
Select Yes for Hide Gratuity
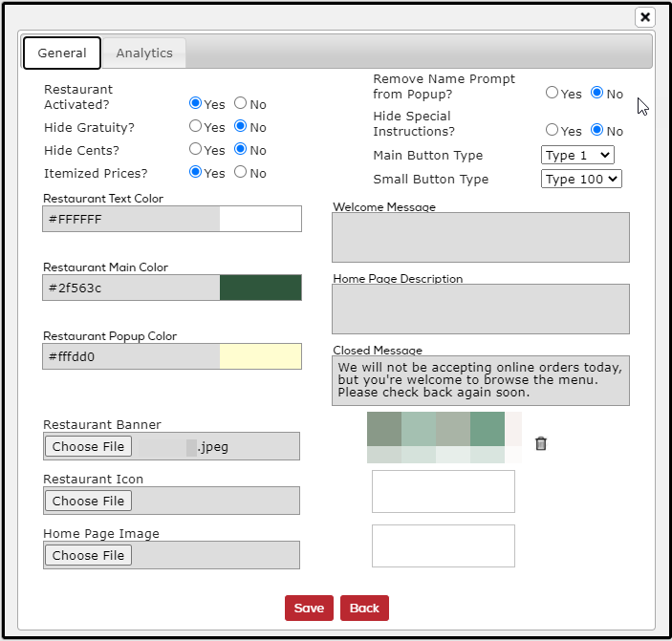[x=195, y=126]
